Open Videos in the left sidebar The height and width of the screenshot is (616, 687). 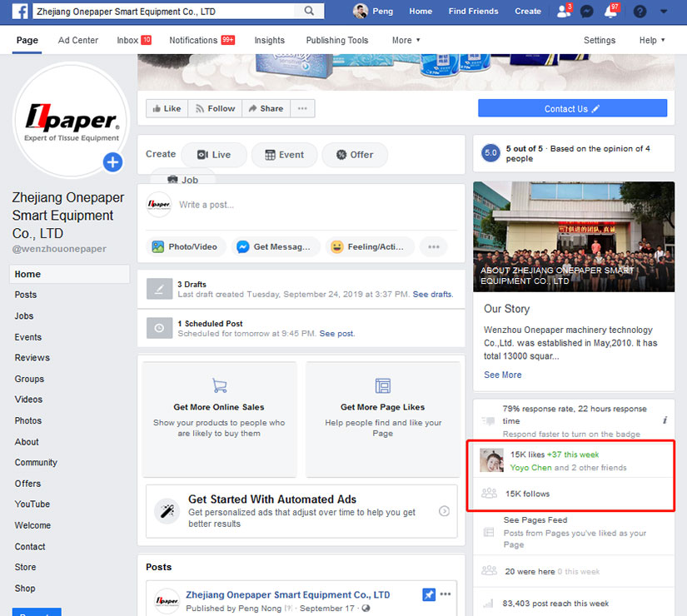(28, 400)
